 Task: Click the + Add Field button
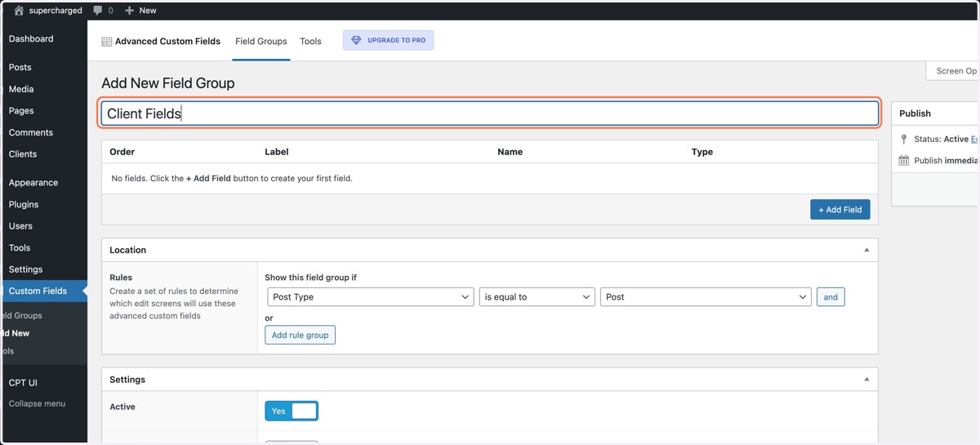840,210
